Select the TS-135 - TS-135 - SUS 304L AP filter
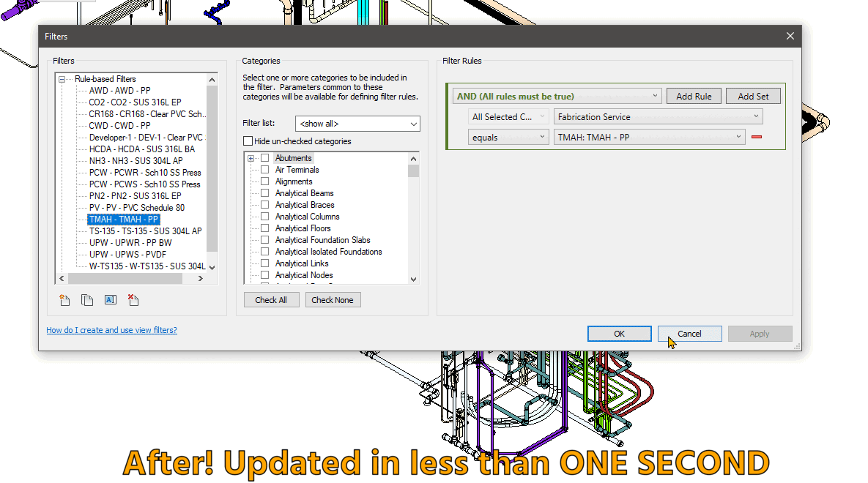The height and width of the screenshot is (483, 868). [146, 231]
